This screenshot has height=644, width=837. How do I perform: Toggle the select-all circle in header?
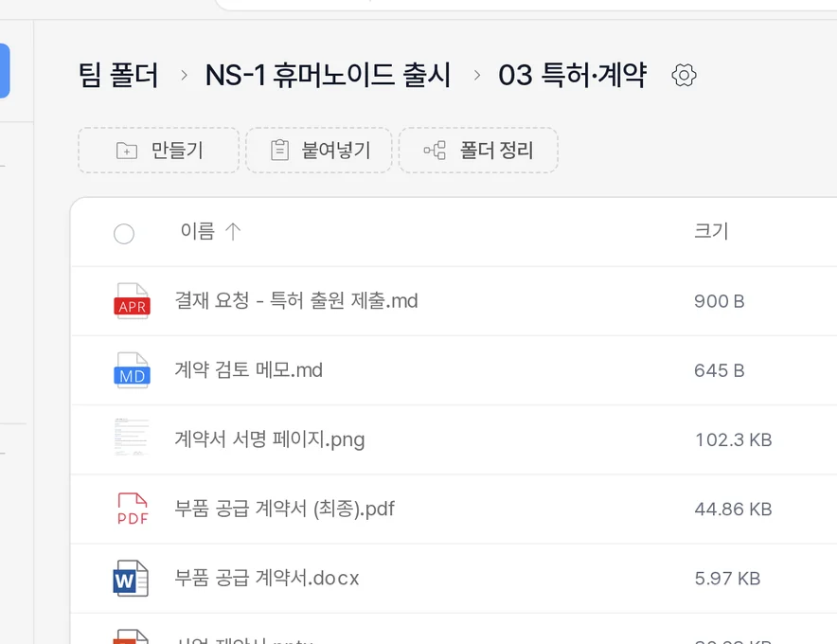[124, 234]
